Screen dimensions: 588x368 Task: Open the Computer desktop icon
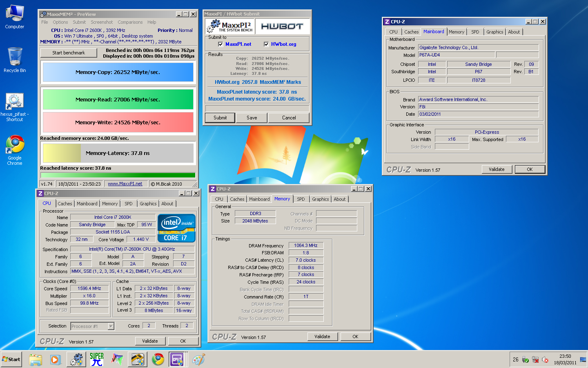pyautogui.click(x=15, y=17)
